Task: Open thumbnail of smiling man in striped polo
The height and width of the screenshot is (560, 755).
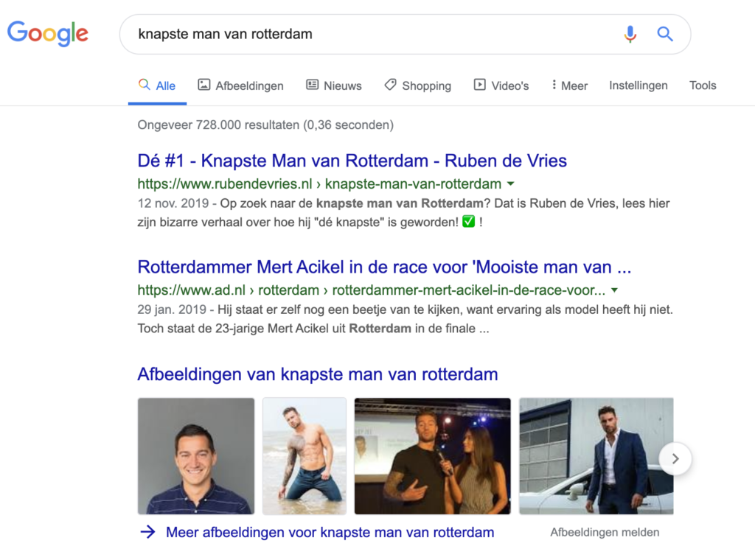Action: (x=196, y=456)
